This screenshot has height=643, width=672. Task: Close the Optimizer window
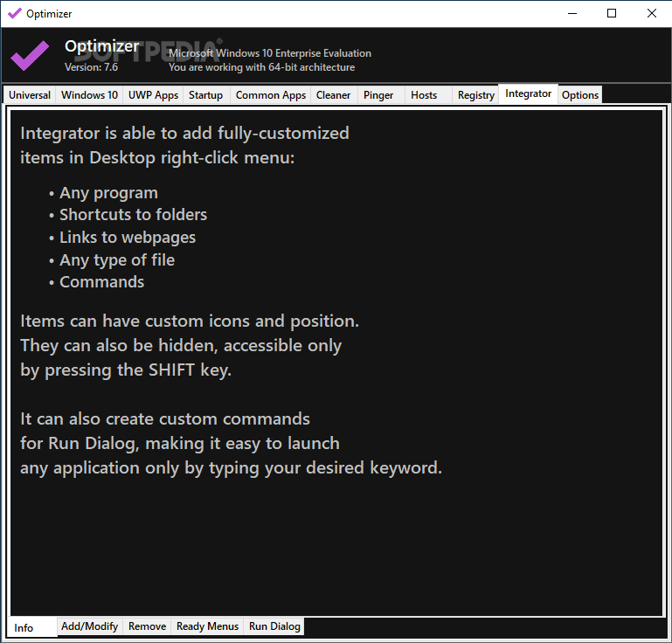[x=651, y=13]
